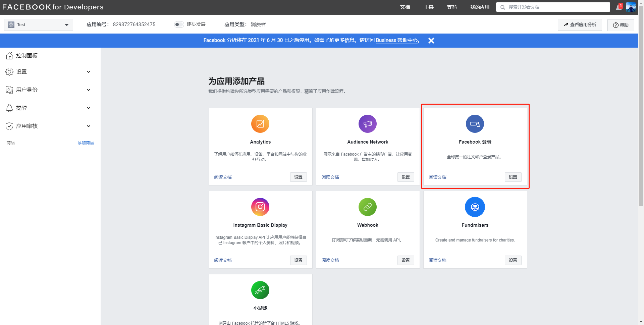This screenshot has width=644, height=325.
Task: Click the Audience Network megaphone icon
Action: tap(368, 123)
